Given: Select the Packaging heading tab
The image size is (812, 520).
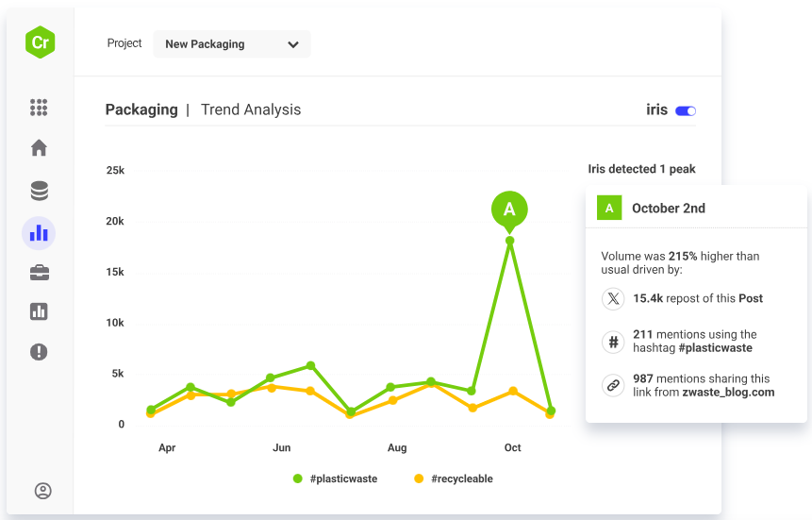Looking at the screenshot, I should (141, 109).
